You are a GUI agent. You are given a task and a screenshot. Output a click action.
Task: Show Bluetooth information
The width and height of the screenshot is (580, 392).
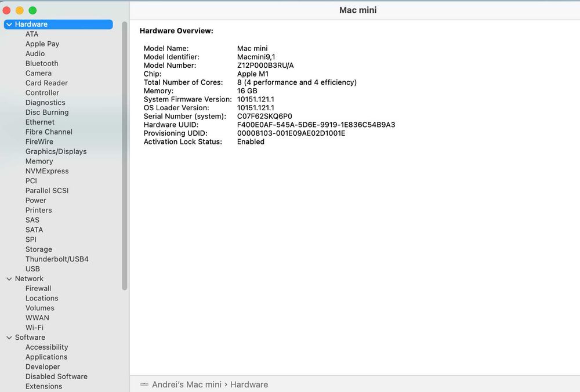(x=42, y=63)
